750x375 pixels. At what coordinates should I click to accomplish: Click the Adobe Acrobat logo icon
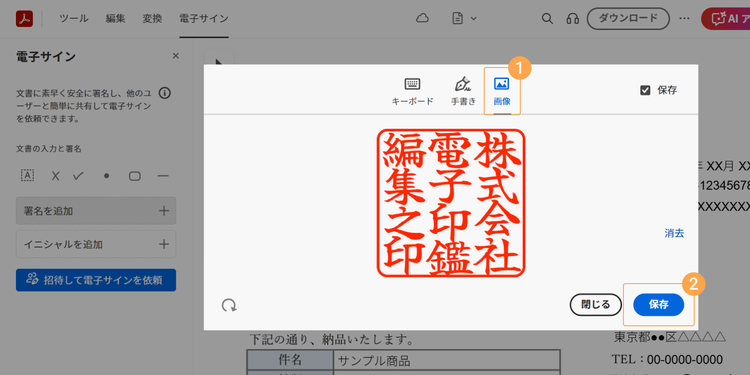click(x=24, y=19)
